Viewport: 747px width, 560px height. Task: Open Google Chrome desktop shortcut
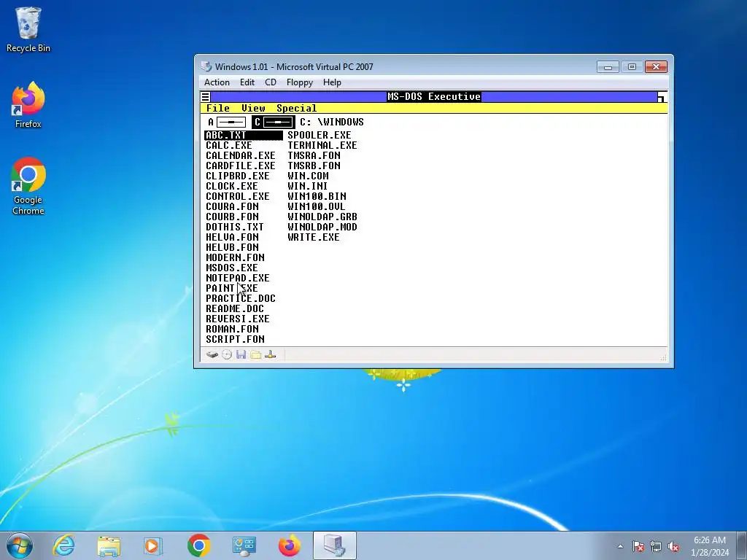coord(28,186)
